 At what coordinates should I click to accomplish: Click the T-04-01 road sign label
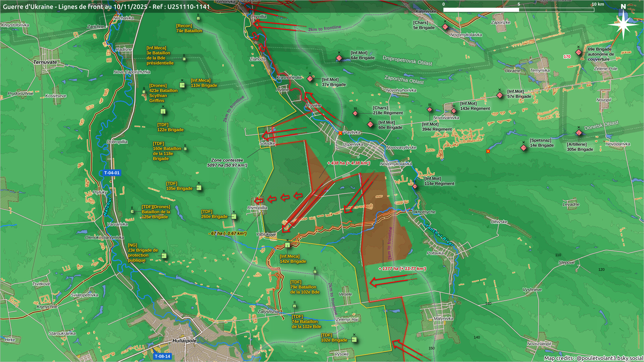[x=111, y=173]
